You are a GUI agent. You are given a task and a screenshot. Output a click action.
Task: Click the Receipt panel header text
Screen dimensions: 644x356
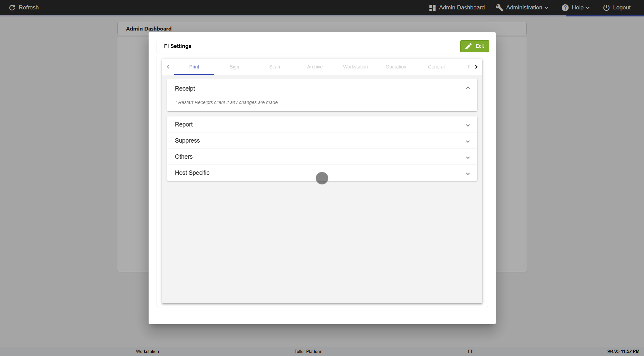[x=185, y=89]
